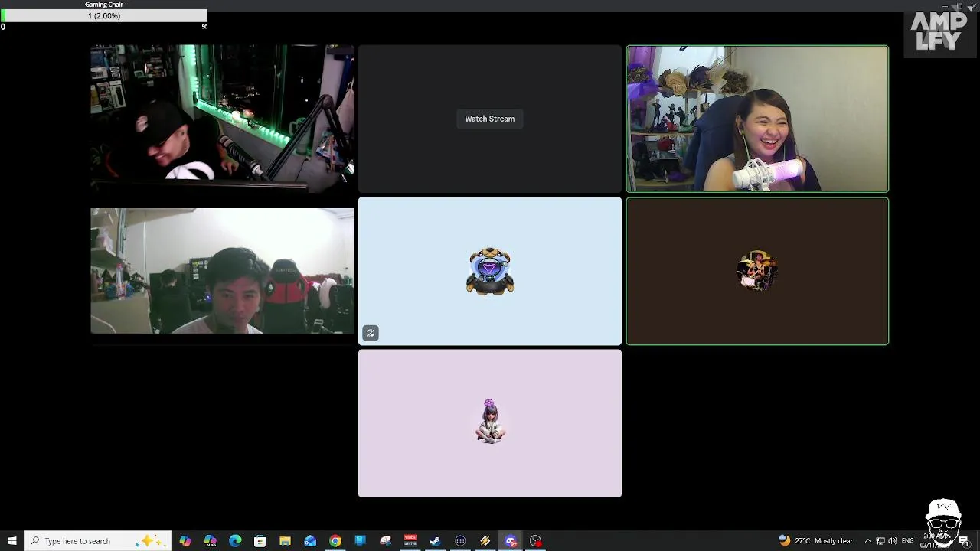The image size is (980, 551).
Task: Open File Explorer folder icon
Action: (285, 541)
